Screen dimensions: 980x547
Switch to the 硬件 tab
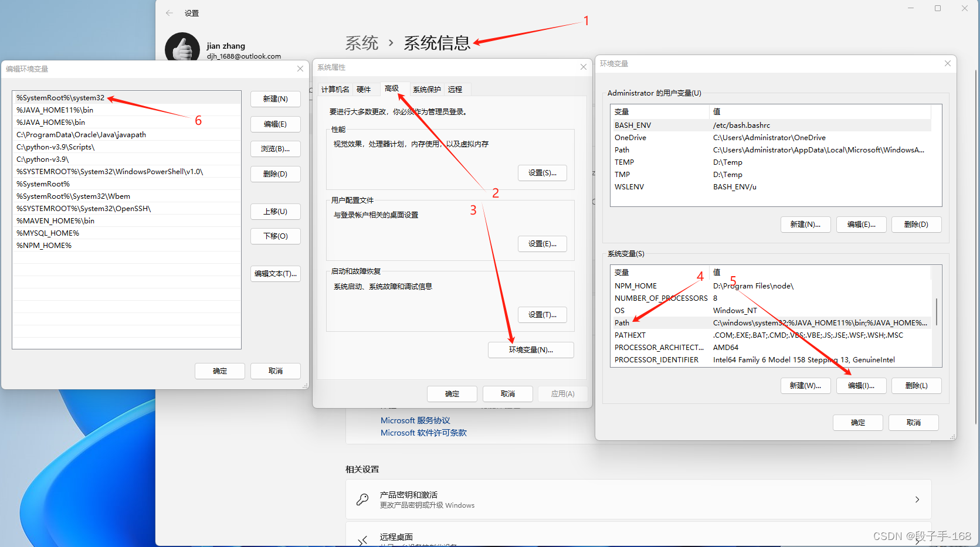tap(364, 89)
